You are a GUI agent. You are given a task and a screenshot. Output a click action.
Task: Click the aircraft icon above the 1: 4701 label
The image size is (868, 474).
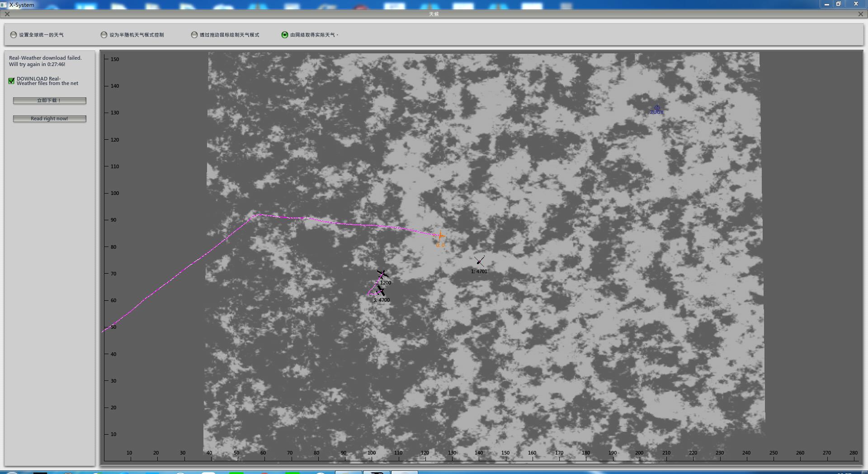tap(479, 261)
